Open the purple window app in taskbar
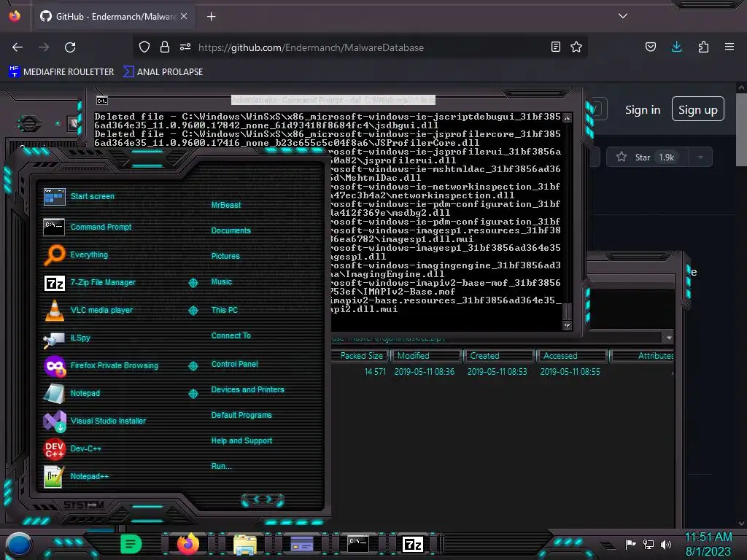The height and width of the screenshot is (560, 747). (302, 544)
